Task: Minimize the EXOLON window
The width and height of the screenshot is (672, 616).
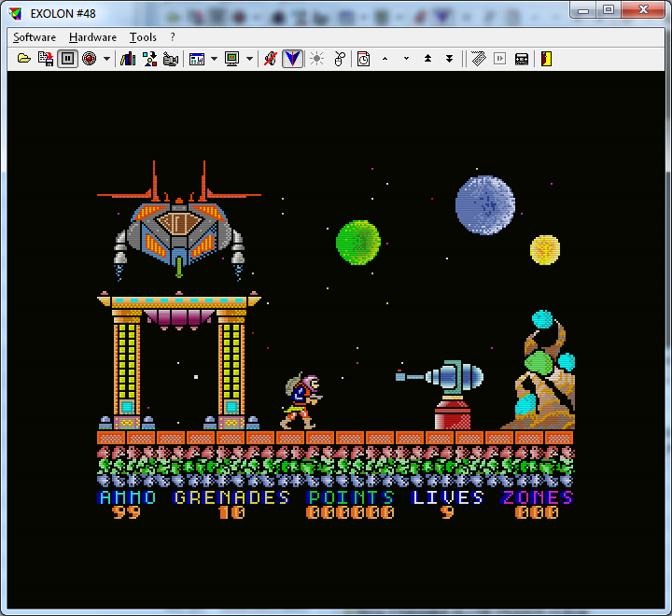Action: click(x=583, y=9)
